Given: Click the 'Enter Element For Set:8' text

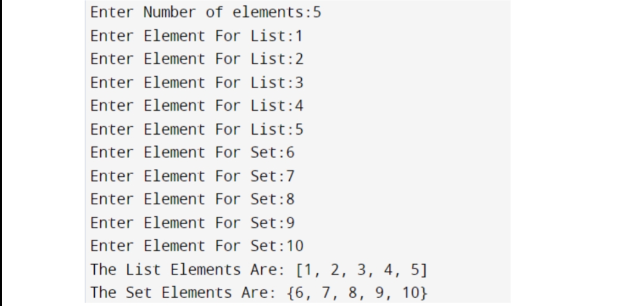Looking at the screenshot, I should [x=193, y=200].
